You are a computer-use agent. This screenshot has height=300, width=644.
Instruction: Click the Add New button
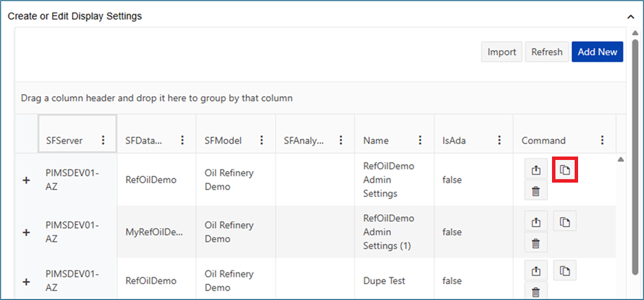(597, 52)
